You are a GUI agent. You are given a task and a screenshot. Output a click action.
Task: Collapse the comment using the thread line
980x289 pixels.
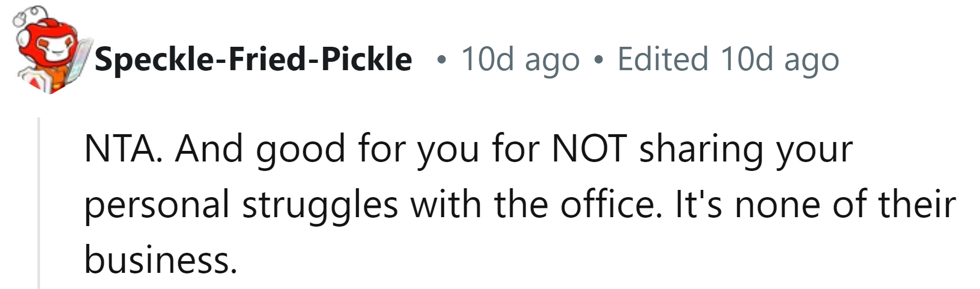click(38, 203)
